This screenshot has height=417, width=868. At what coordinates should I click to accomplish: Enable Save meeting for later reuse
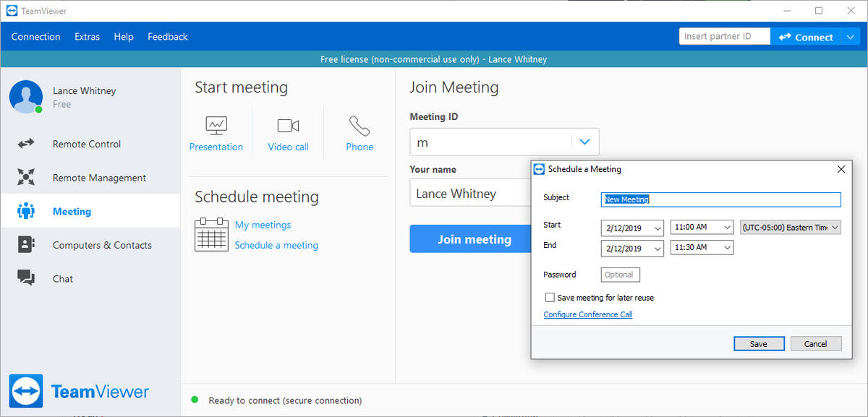click(x=550, y=297)
